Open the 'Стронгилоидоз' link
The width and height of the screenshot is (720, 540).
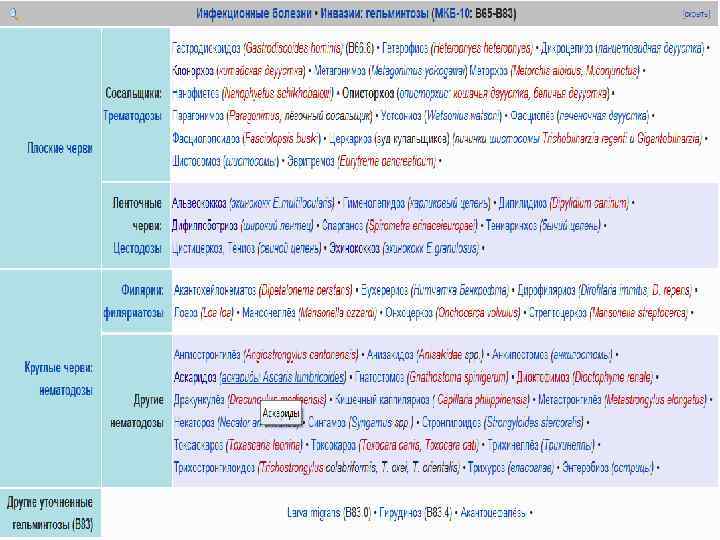point(451,422)
